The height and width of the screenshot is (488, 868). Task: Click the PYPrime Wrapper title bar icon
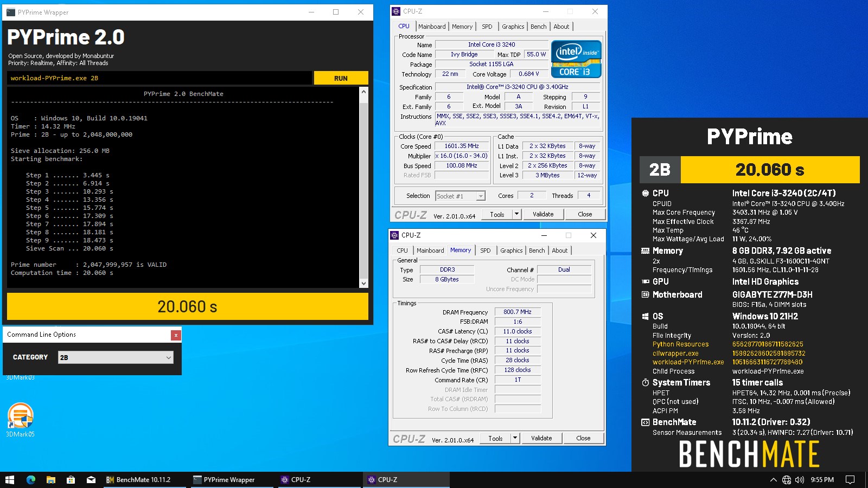point(10,12)
